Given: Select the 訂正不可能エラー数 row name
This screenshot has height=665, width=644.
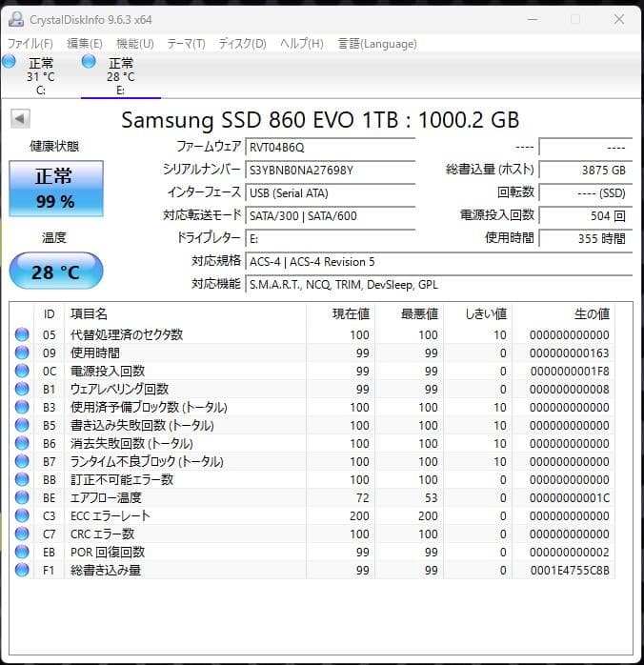Looking at the screenshot, I should pos(122,479).
